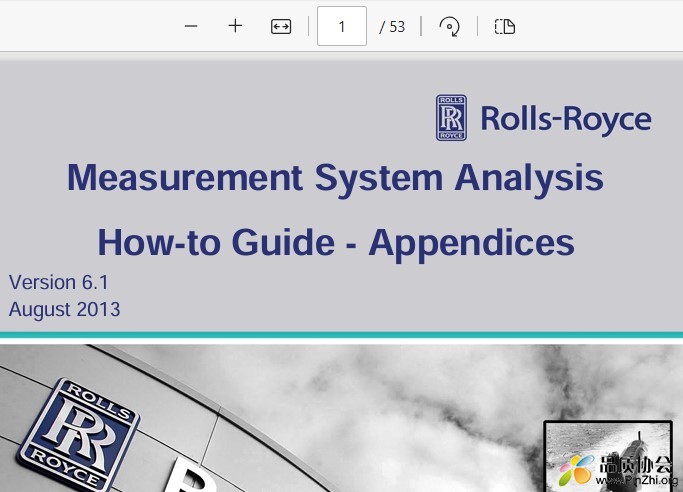Click the Rolls-Royce badge on the building photo
The height and width of the screenshot is (492, 683).
pos(78,435)
